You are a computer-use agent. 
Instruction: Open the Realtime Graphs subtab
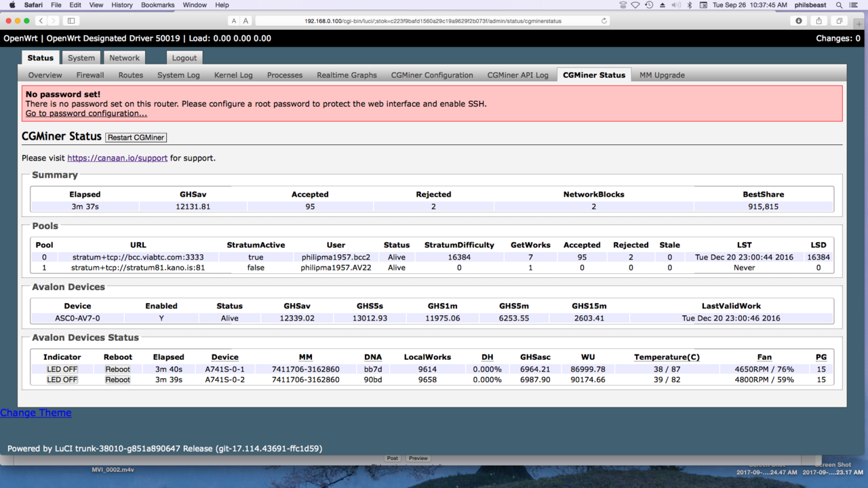tap(347, 75)
